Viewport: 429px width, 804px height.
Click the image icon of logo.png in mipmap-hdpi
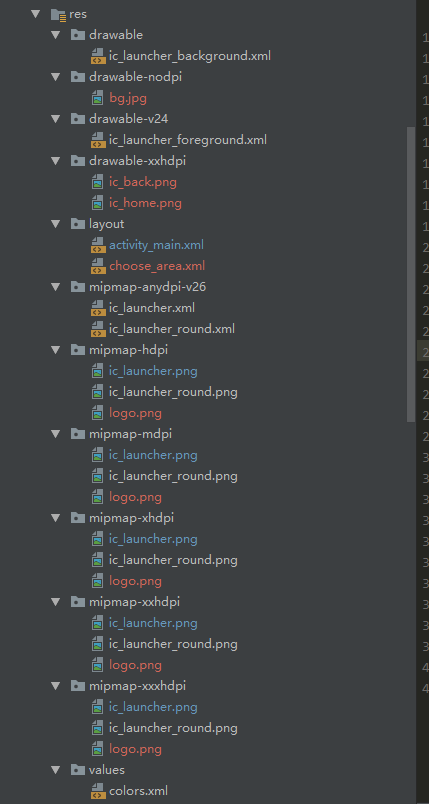(97, 413)
